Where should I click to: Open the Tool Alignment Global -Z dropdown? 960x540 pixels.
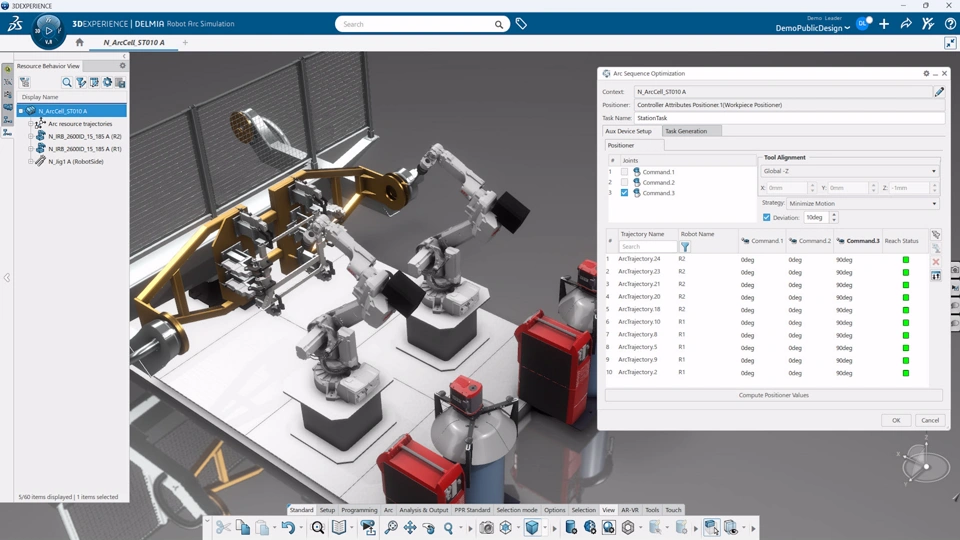click(x=850, y=171)
